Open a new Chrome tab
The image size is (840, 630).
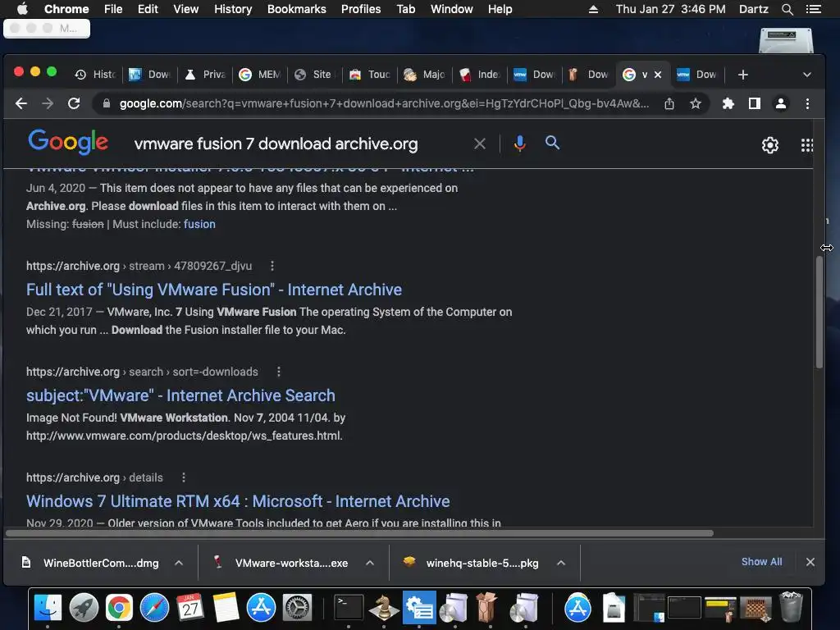point(742,75)
